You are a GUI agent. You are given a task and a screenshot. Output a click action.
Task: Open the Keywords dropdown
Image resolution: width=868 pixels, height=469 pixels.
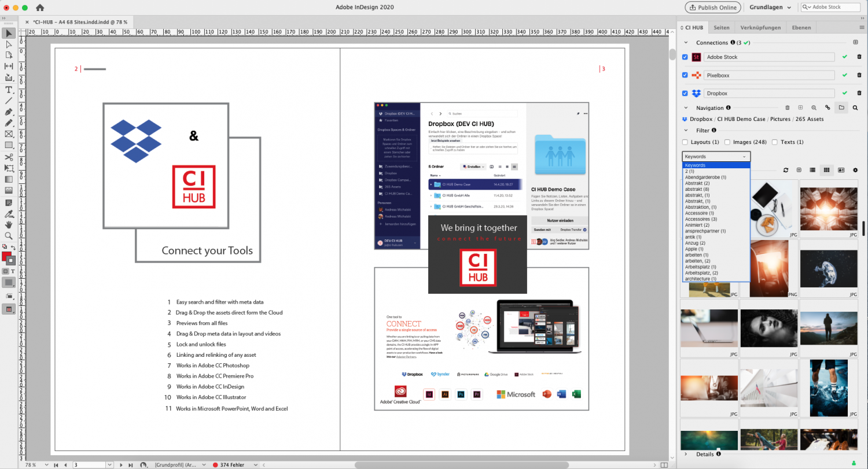tap(716, 156)
